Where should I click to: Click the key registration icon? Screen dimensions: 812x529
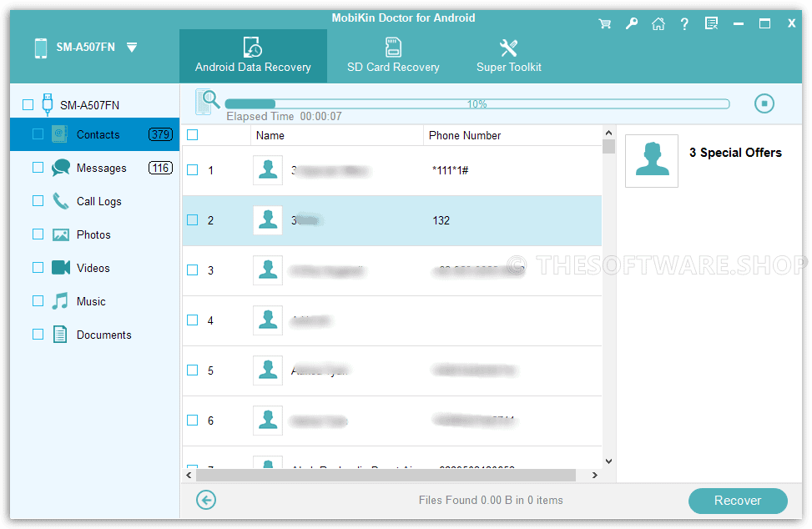pyautogui.click(x=631, y=24)
